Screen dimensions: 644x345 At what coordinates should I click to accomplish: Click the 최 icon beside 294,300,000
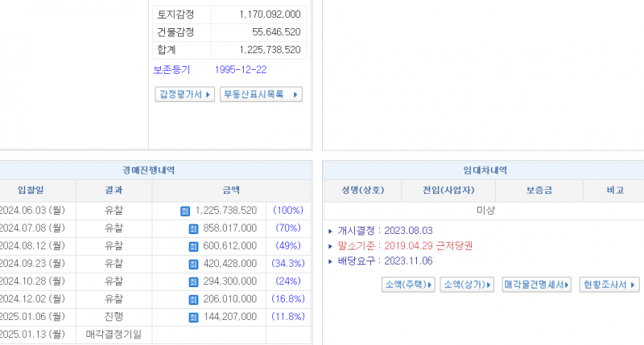[193, 281]
